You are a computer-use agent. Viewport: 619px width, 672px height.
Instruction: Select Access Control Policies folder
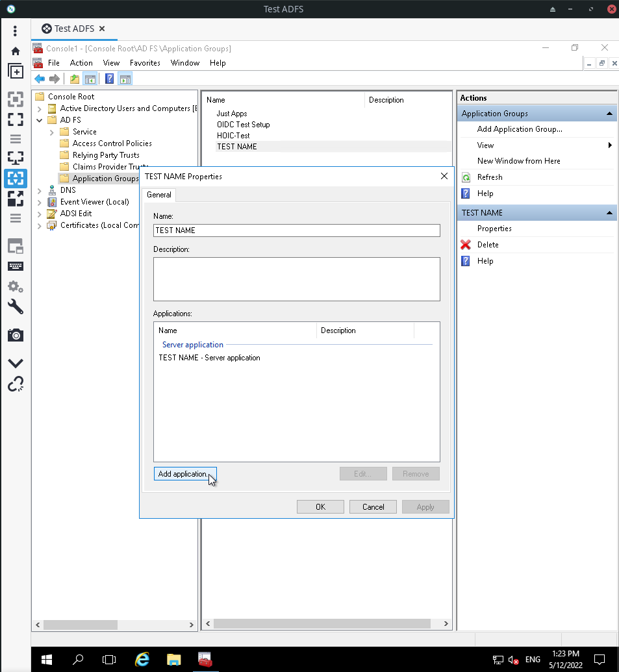(112, 143)
